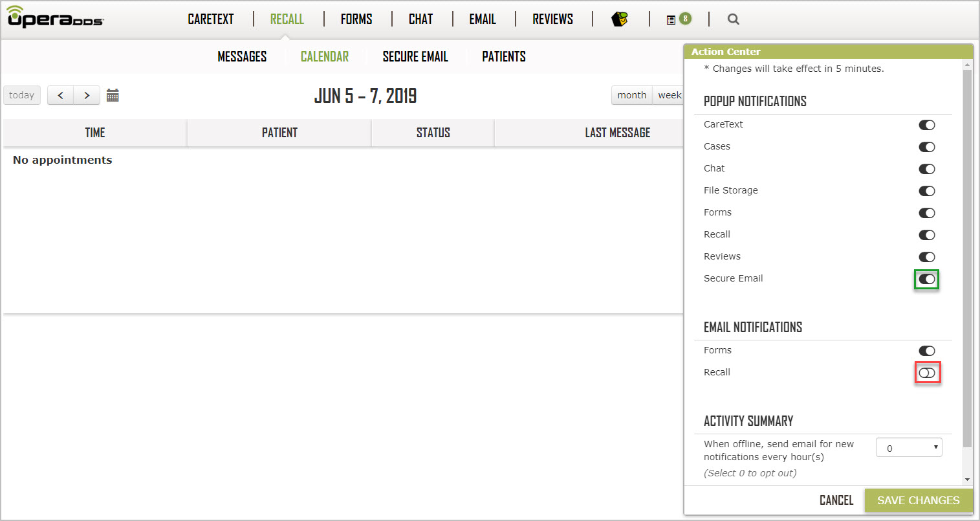The width and height of the screenshot is (980, 521).
Task: Click the 'No appointments' text
Action: click(x=63, y=160)
